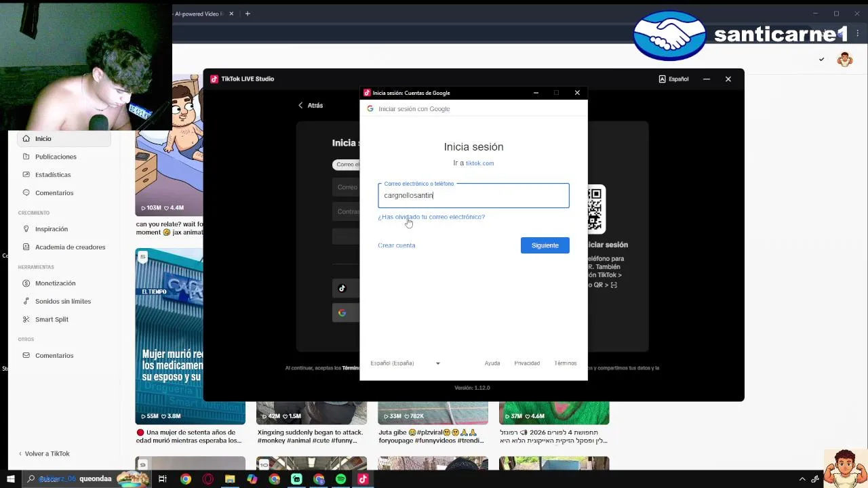
Task: Click the blue Siguiente button
Action: 545,245
